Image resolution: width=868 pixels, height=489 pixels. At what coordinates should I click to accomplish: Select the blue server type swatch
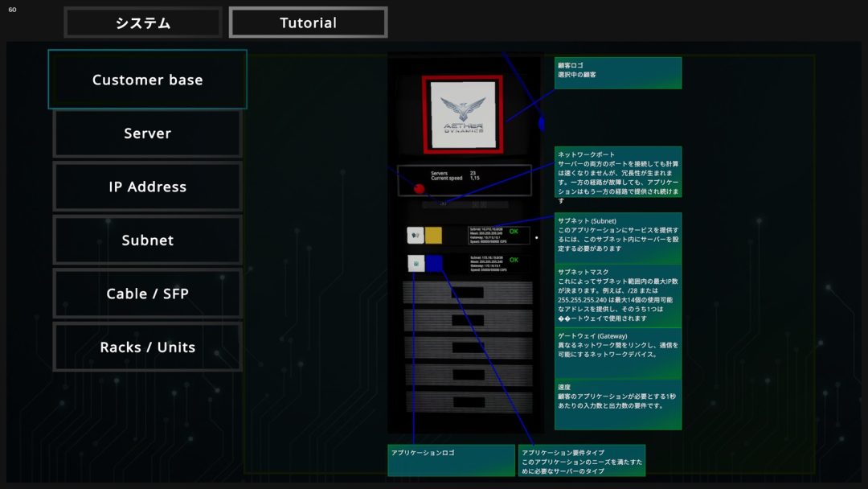434,263
